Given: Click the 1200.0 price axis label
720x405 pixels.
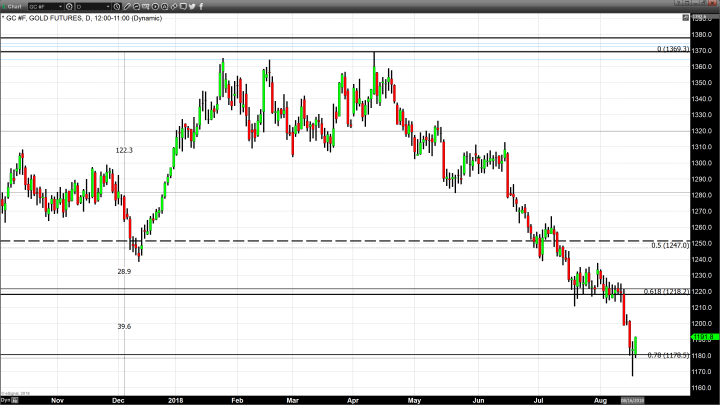Looking at the screenshot, I should pyautogui.click(x=703, y=324).
